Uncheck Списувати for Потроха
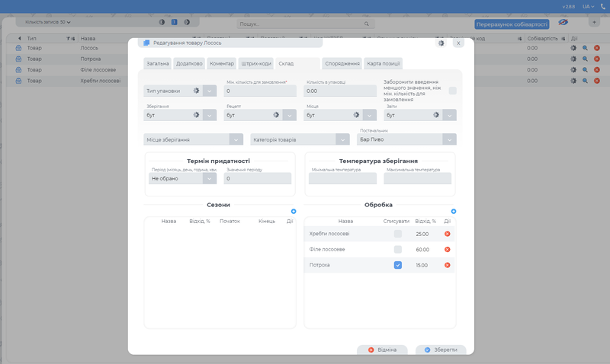This screenshot has width=610, height=364. 397,265
